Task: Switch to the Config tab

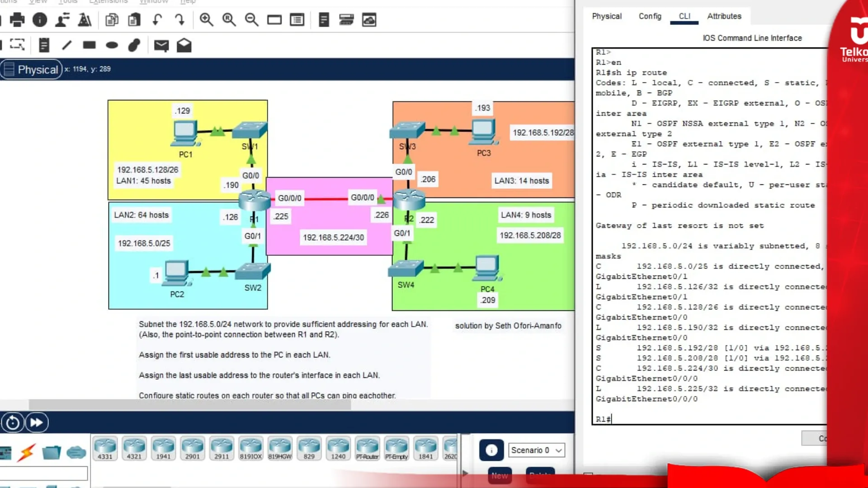Action: 650,16
